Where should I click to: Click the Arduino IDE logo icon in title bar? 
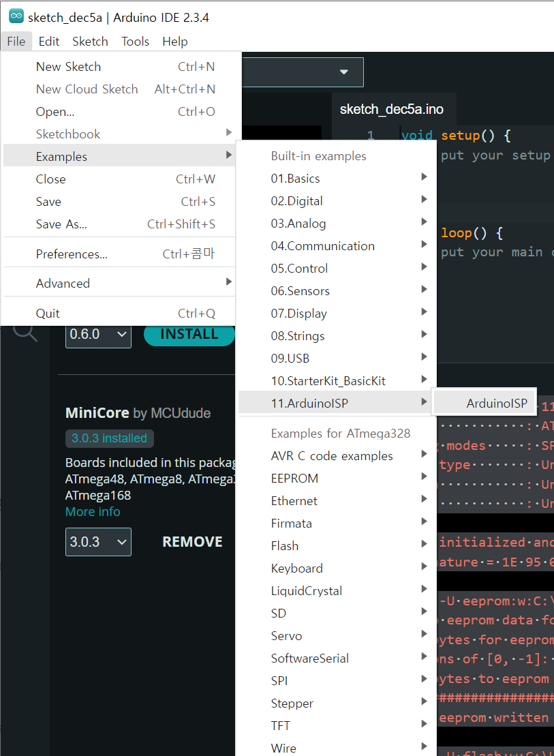pyautogui.click(x=16, y=16)
